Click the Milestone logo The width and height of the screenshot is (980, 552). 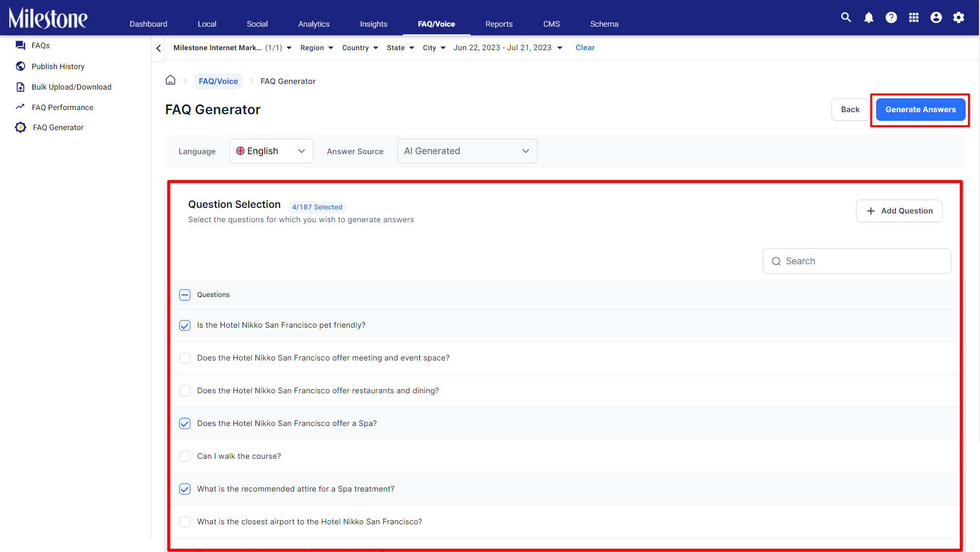pos(48,18)
